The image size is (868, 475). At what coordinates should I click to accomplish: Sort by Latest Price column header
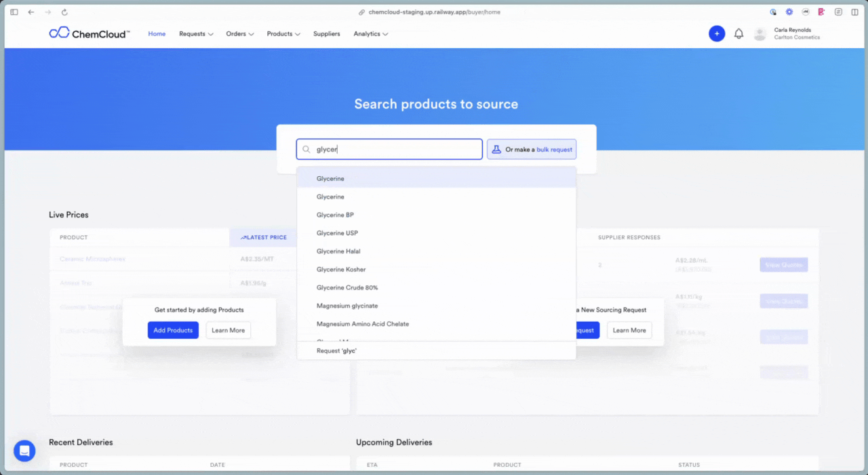(263, 237)
